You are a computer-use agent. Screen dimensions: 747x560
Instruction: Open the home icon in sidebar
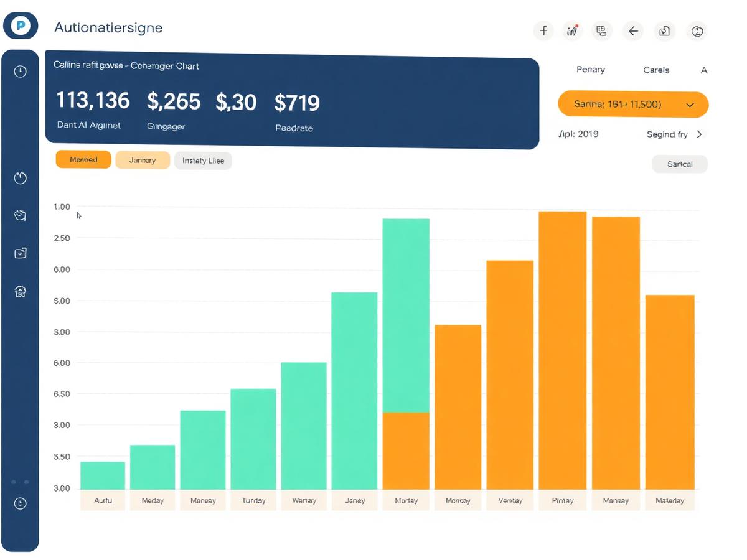(21, 291)
